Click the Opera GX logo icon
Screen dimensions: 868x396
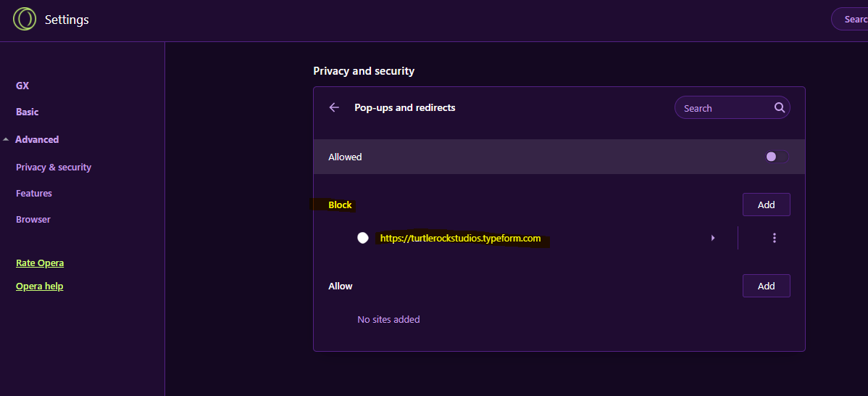click(25, 20)
